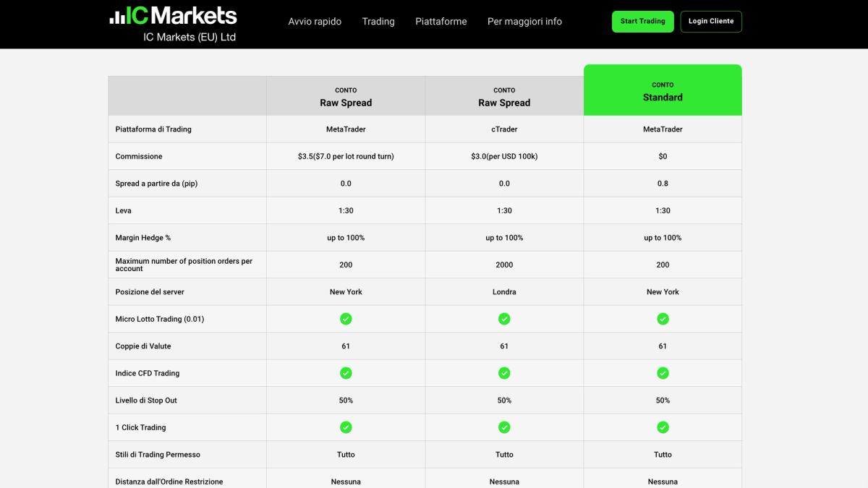Click the Indice CFD Trading checkmark under MetaTrader Raw Spread

(x=346, y=373)
